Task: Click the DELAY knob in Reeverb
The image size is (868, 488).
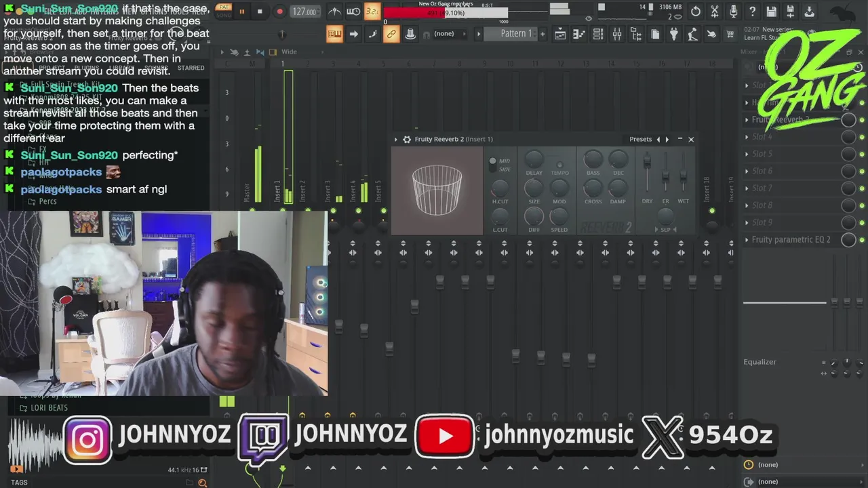Action: pos(534,159)
